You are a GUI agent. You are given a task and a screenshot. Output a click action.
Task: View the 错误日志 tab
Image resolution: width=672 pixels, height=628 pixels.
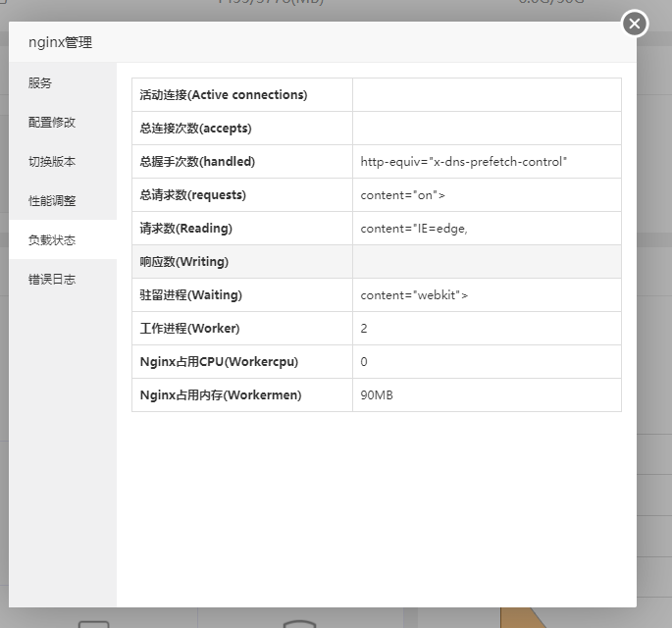coord(63,279)
